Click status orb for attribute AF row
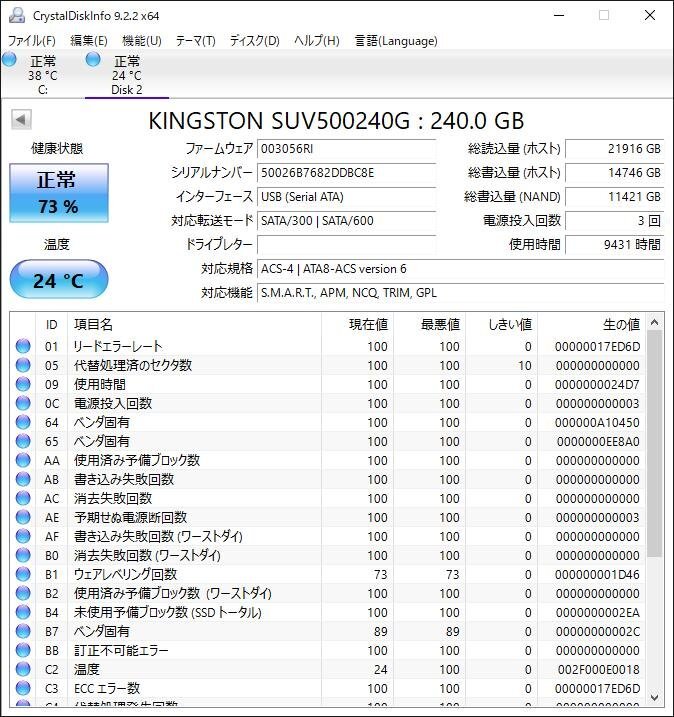Image resolution: width=674 pixels, height=717 pixels. point(23,536)
